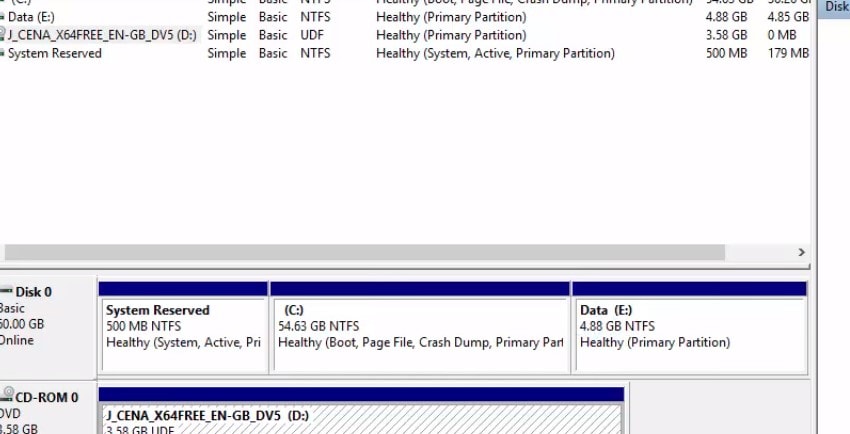Click the Disk 0 hard drive icon
Image resolution: width=850 pixels, height=434 pixels.
pyautogui.click(x=6, y=292)
